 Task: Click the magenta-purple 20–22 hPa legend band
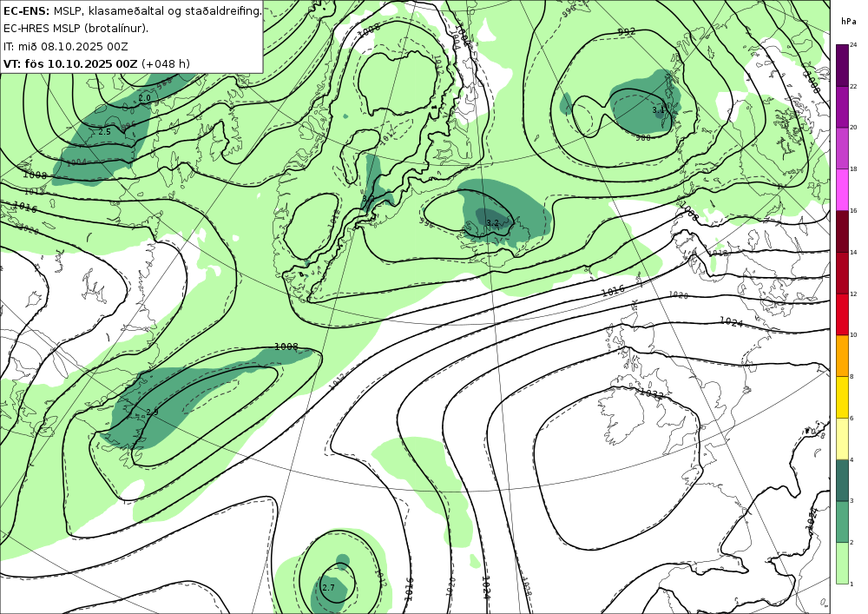[842, 106]
